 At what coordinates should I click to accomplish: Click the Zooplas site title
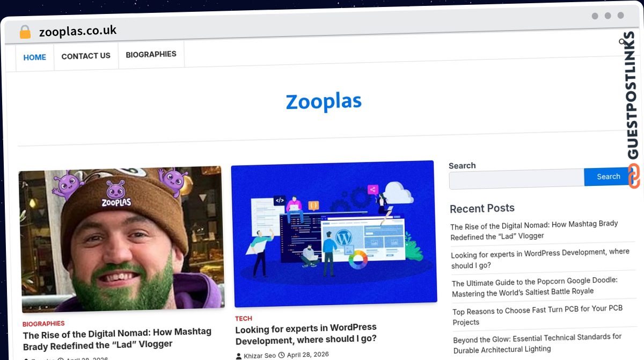click(324, 102)
